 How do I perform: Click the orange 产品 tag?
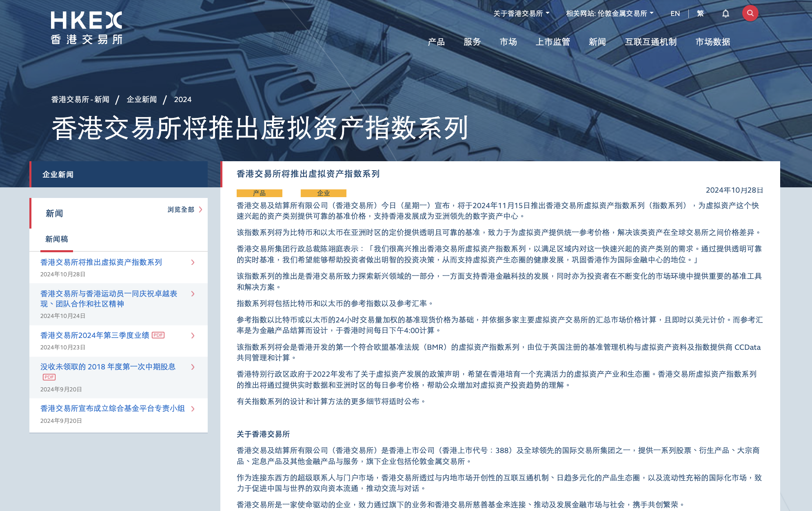click(x=259, y=193)
